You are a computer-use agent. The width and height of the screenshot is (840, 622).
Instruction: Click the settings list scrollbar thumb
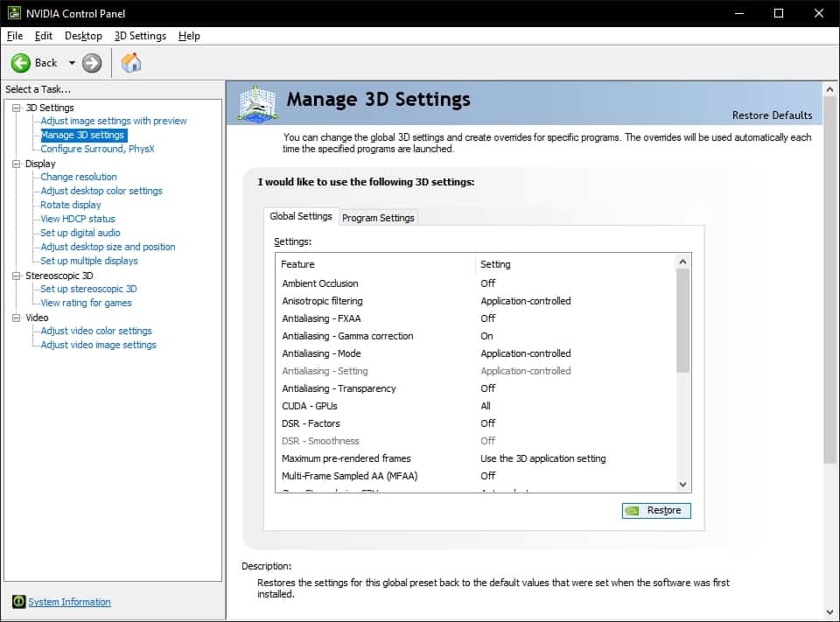[x=682, y=320]
